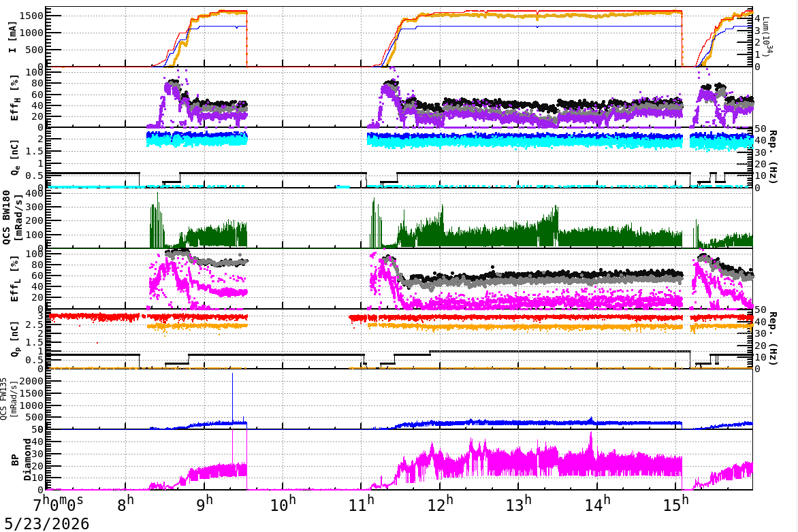Select the 15h time axis tick label
This screenshot has height=532, width=798.
tap(676, 505)
